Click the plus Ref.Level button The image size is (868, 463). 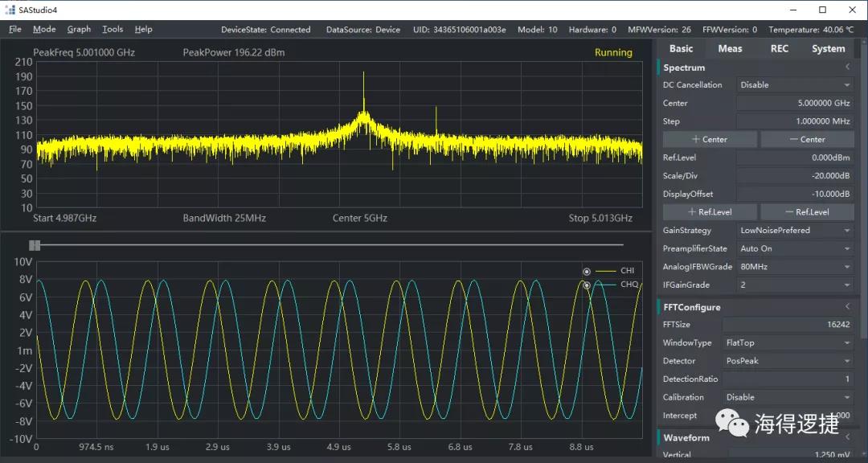[710, 212]
